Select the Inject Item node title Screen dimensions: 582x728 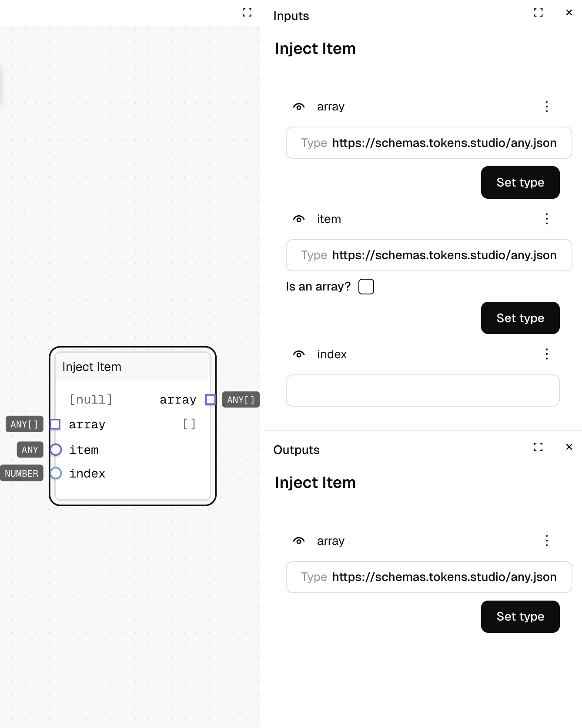click(92, 367)
